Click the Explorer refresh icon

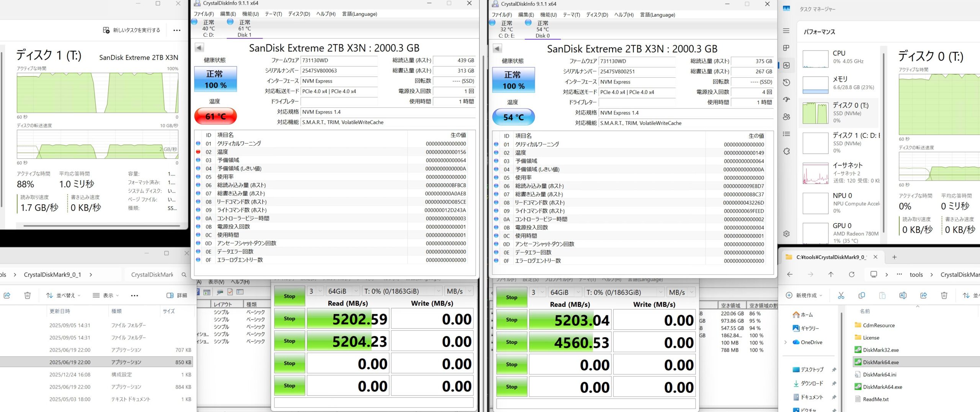point(851,274)
